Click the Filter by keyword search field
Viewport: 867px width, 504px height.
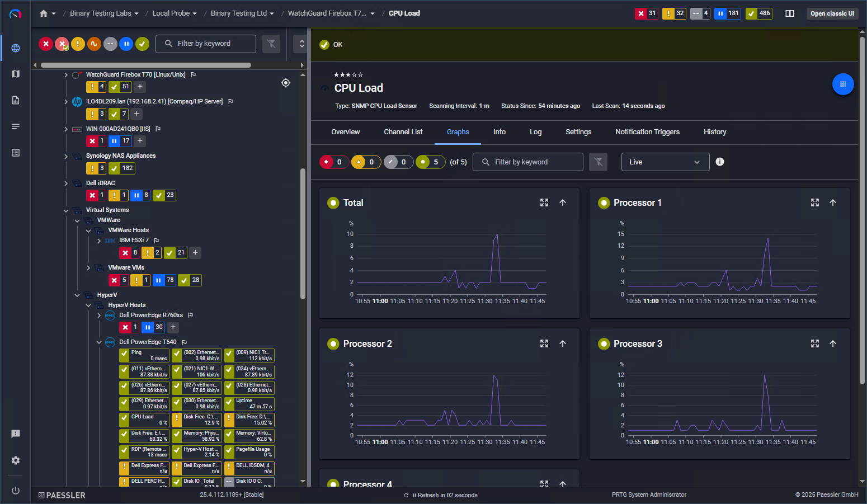tap(206, 44)
